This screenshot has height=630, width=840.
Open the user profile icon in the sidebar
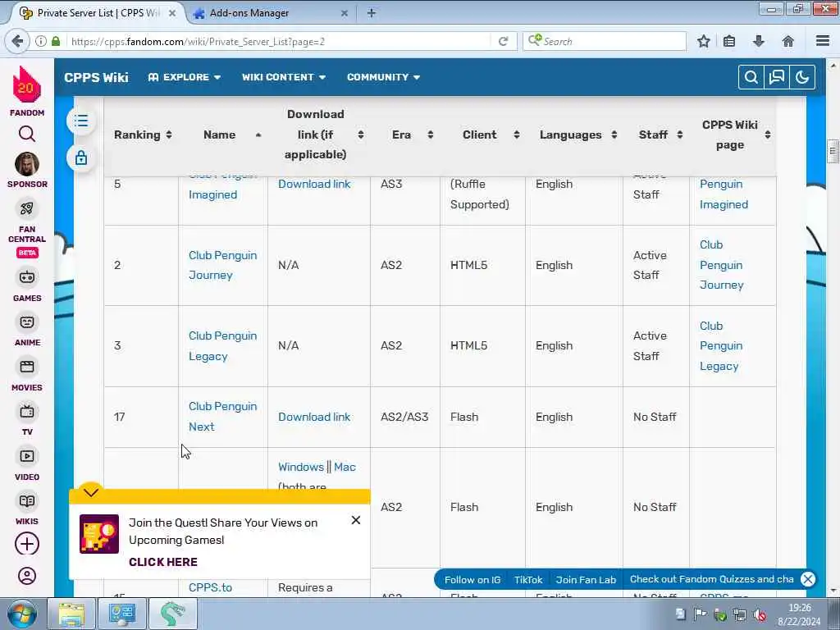point(27,576)
